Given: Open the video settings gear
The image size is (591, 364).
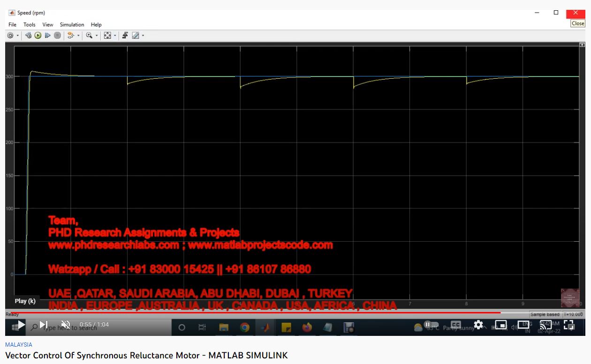Looking at the screenshot, I should (478, 325).
